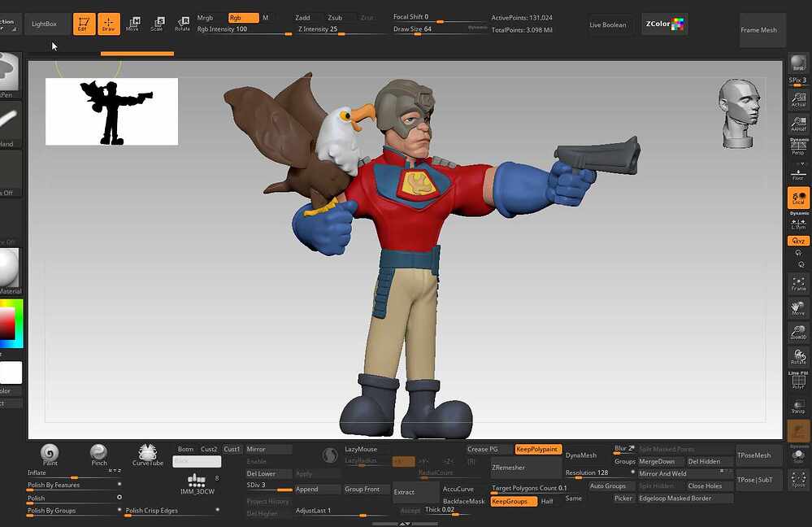
Task: Select the Pinch brush icon
Action: (99, 455)
